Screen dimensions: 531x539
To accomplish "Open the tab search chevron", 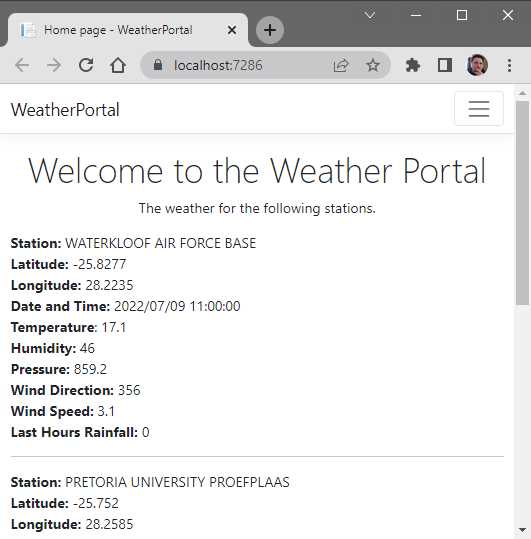I will click(370, 15).
